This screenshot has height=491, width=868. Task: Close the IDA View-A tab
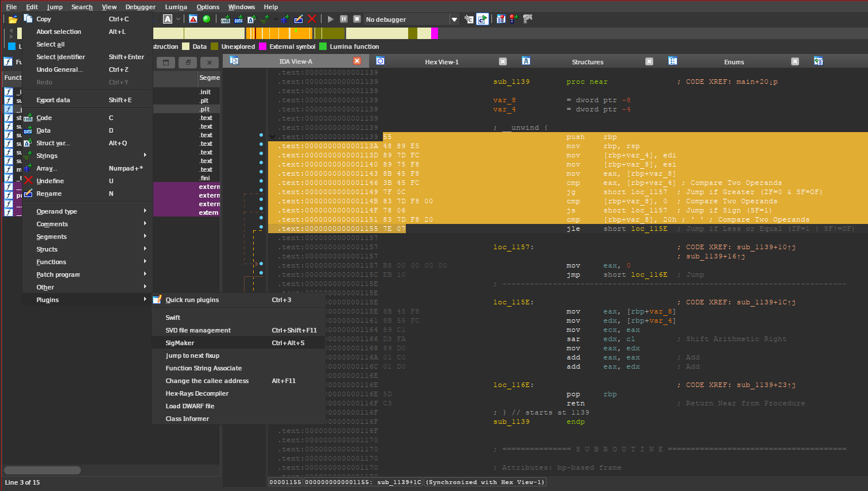click(357, 61)
